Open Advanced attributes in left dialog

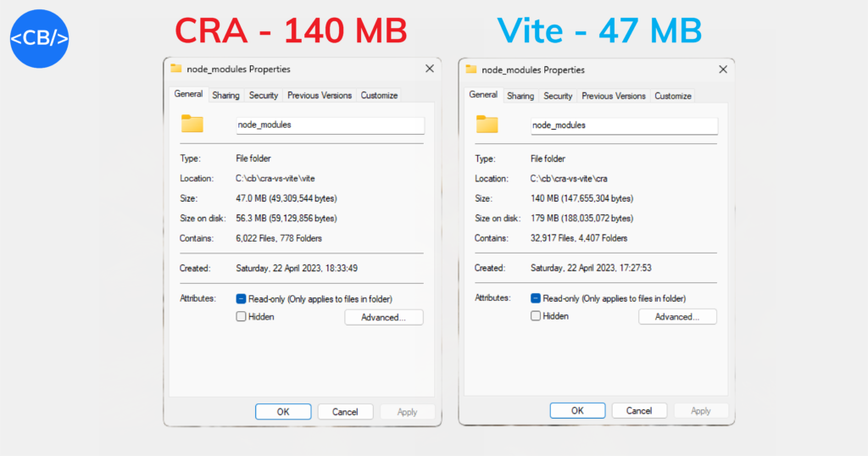pos(384,317)
